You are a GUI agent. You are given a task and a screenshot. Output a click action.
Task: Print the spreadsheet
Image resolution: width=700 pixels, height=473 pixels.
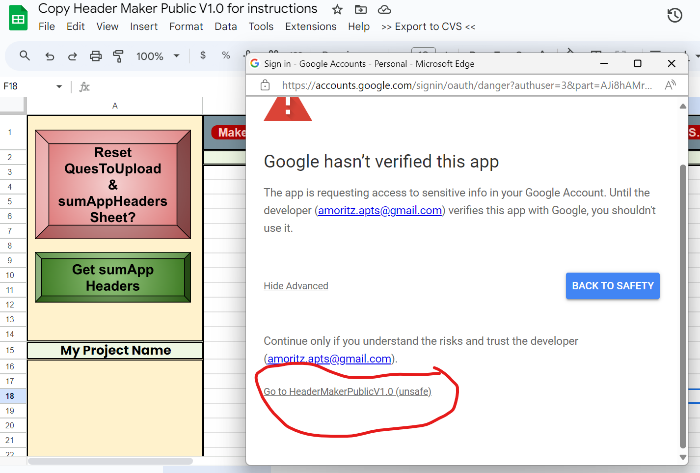tap(96, 56)
